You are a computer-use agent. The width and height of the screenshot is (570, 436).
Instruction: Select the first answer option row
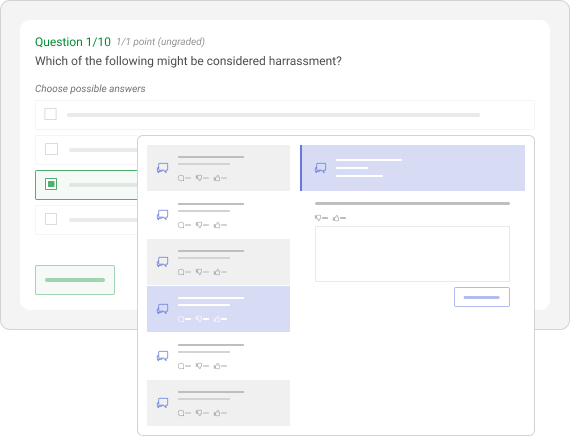(x=285, y=115)
